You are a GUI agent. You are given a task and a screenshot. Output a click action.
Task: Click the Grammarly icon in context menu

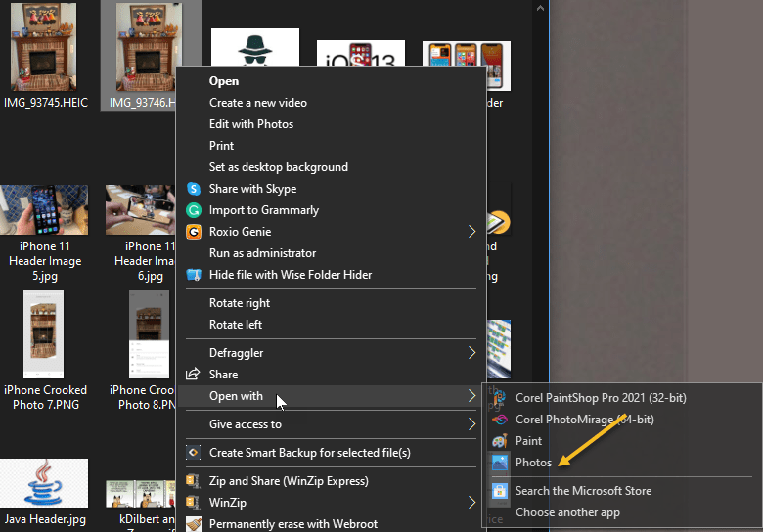coord(193,210)
